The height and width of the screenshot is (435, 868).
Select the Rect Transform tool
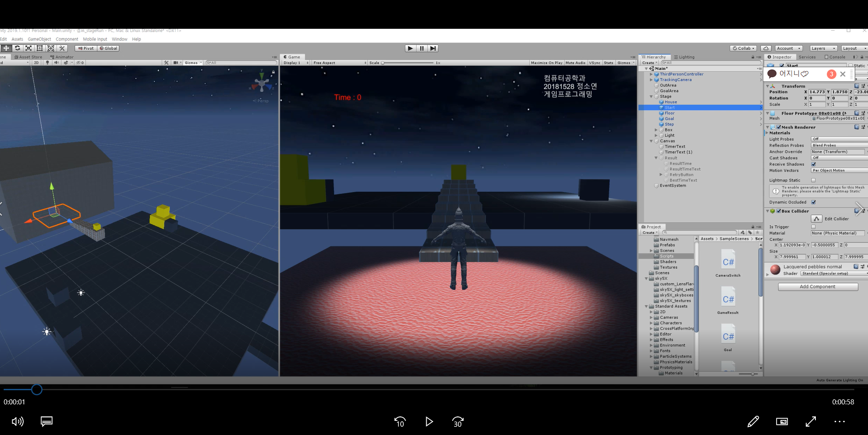pos(39,48)
